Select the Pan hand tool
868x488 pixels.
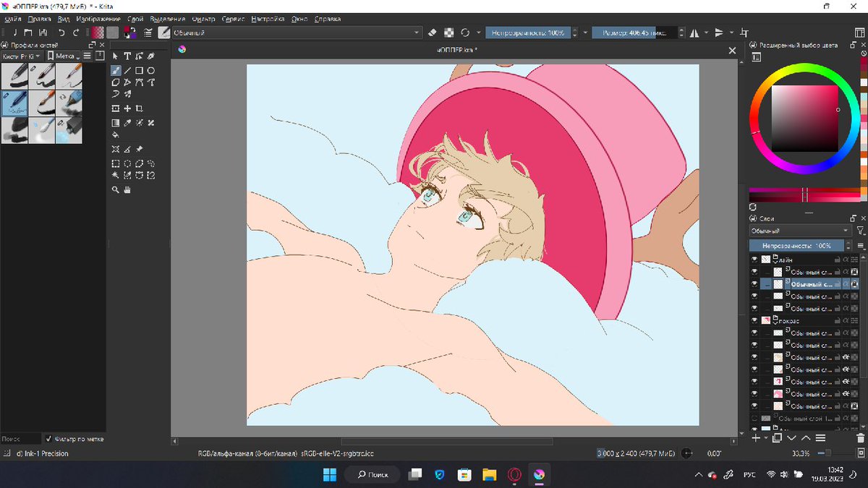[x=127, y=190]
